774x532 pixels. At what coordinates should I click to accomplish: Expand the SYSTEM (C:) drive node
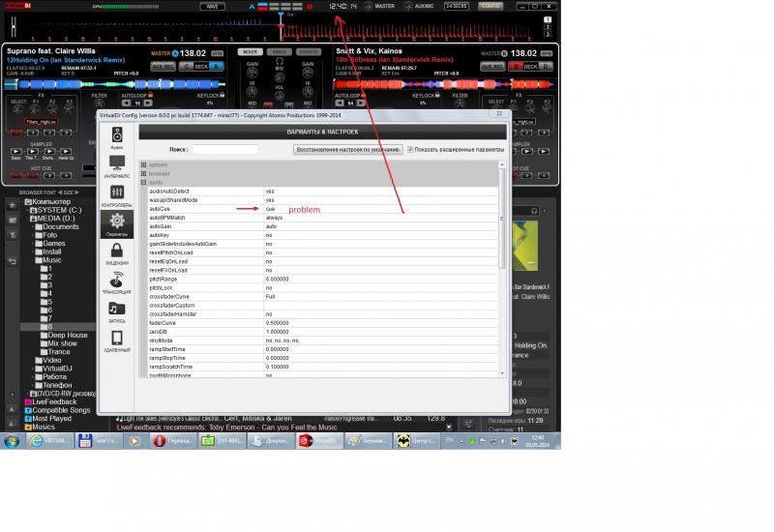[x=28, y=210]
